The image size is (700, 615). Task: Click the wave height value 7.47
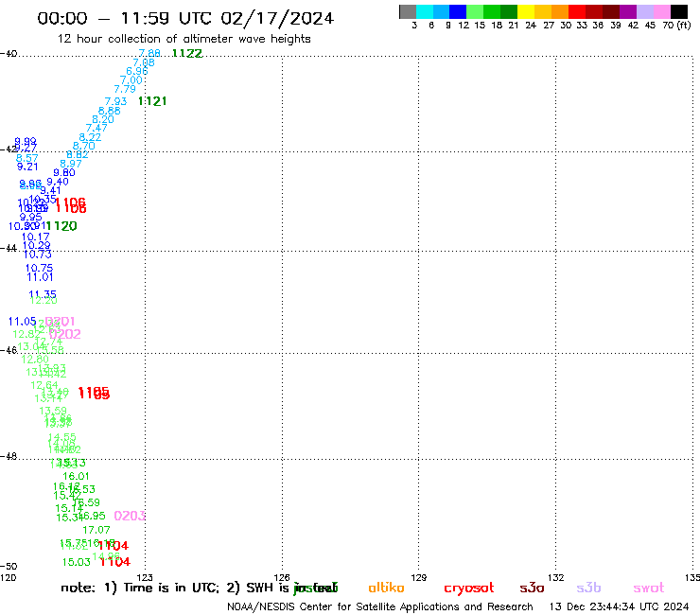(x=96, y=128)
